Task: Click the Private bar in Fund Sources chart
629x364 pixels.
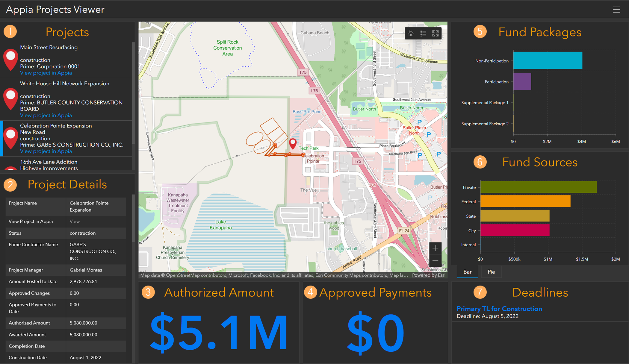Action: (536, 187)
